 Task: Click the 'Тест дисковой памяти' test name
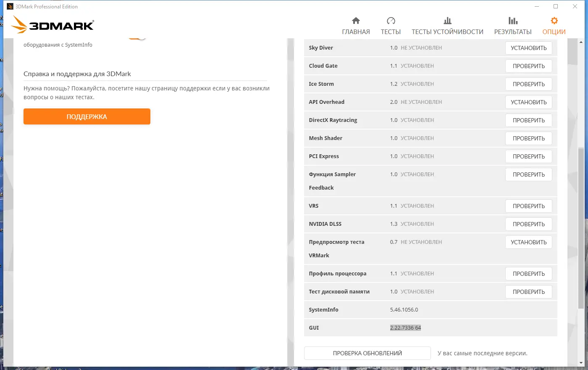339,292
